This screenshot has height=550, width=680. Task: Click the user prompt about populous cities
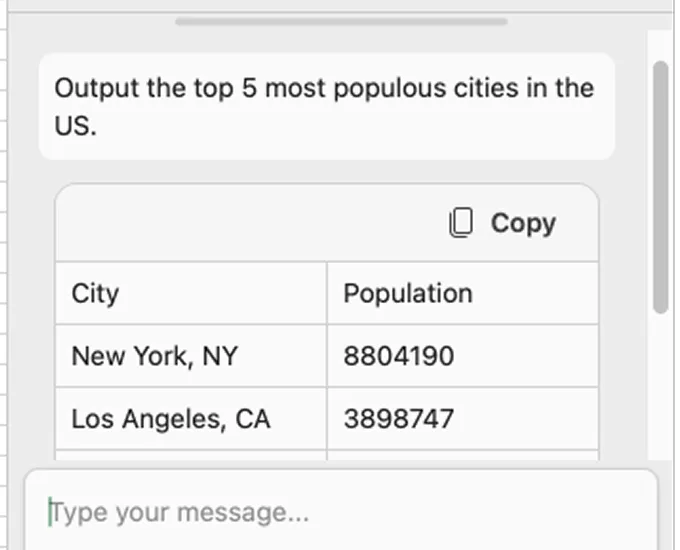click(327, 106)
